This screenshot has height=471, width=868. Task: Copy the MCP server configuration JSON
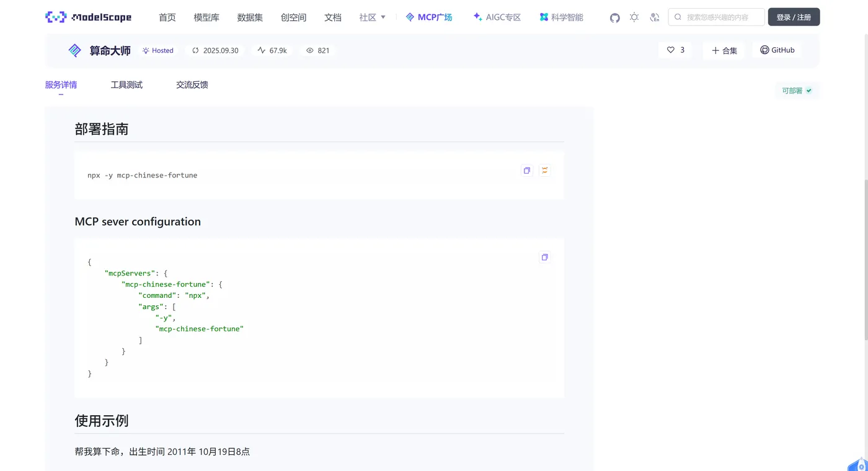[x=544, y=257]
